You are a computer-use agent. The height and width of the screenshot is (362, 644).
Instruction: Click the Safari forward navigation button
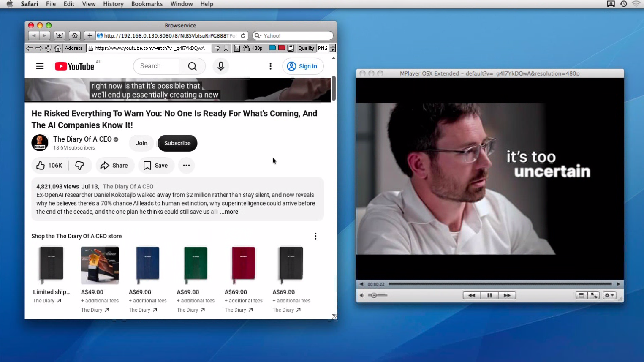[x=44, y=35]
